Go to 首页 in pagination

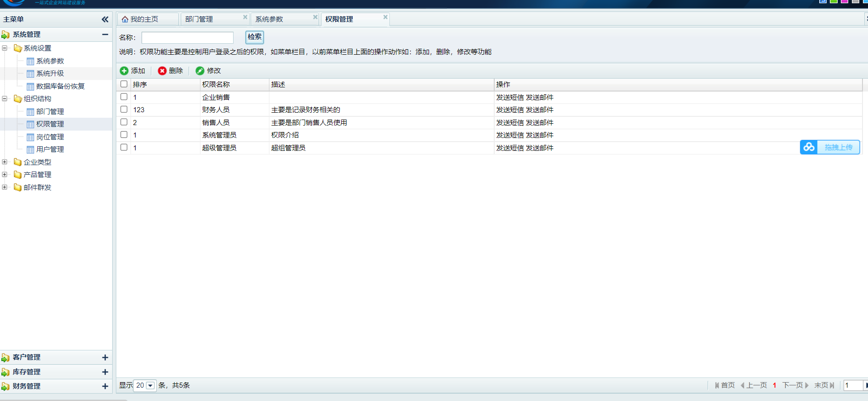725,385
